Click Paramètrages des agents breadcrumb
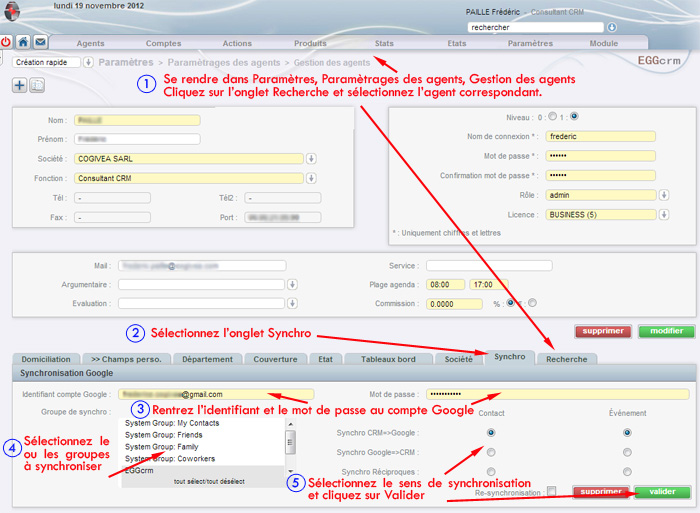The width and height of the screenshot is (700, 513). (224, 63)
